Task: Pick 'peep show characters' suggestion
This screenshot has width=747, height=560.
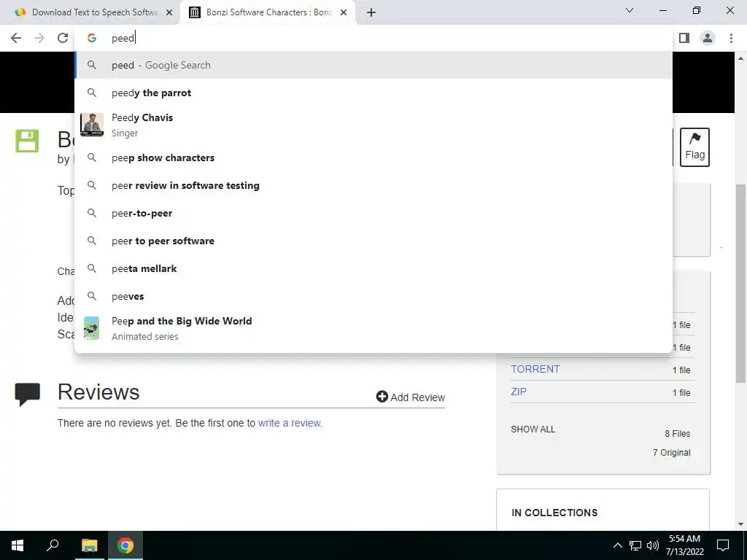Action: [373, 157]
